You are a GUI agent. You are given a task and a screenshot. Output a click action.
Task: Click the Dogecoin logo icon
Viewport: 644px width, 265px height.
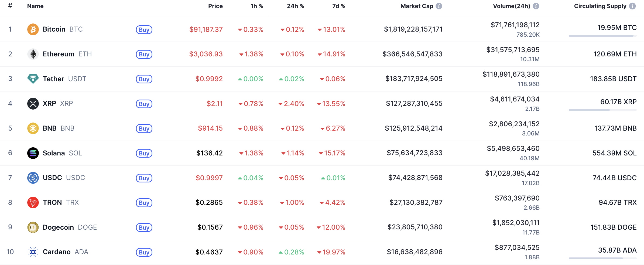pos(33,227)
